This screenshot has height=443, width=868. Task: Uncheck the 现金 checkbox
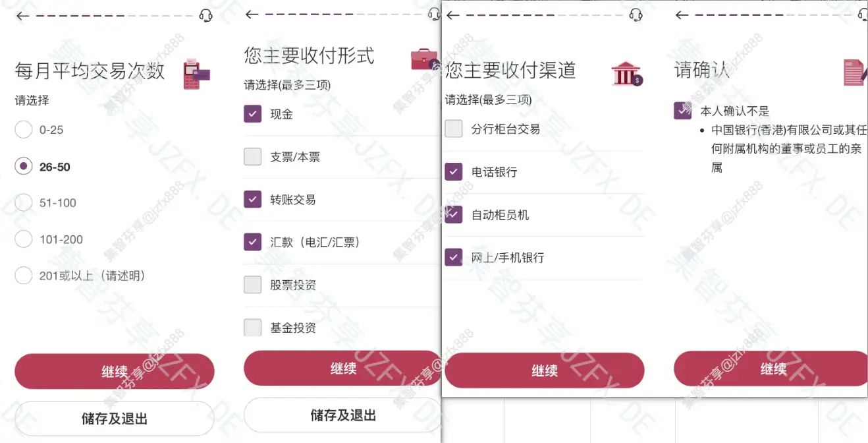coord(253,114)
